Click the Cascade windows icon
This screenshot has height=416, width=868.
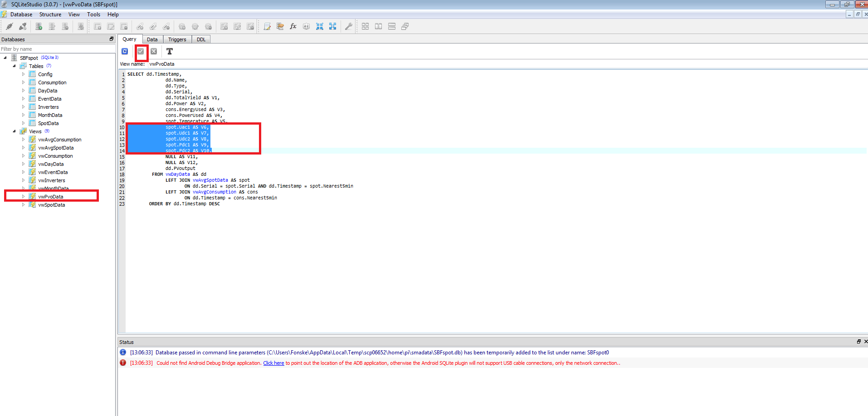pyautogui.click(x=405, y=26)
